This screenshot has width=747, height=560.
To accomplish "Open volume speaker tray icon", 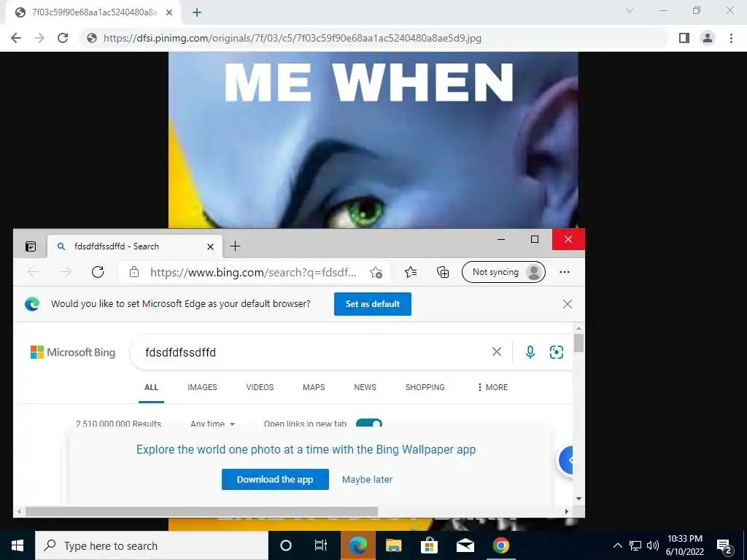I will pos(653,545).
